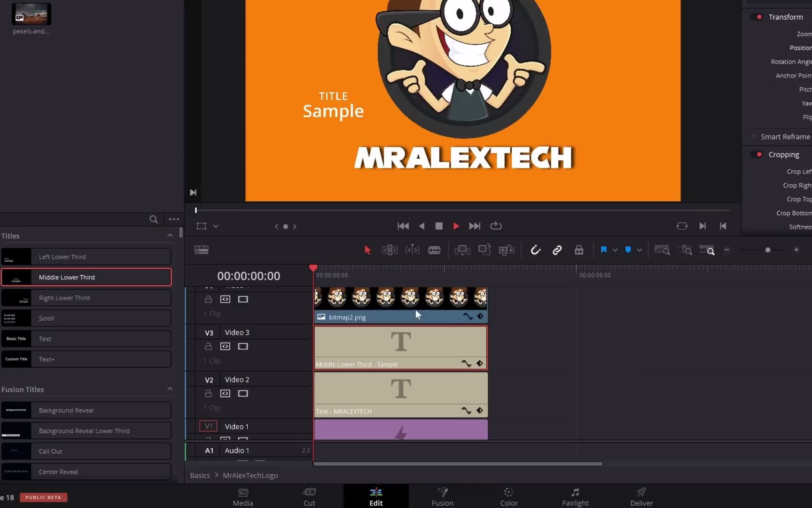The image size is (812, 508).
Task: Play the timeline in reverse
Action: point(422,226)
